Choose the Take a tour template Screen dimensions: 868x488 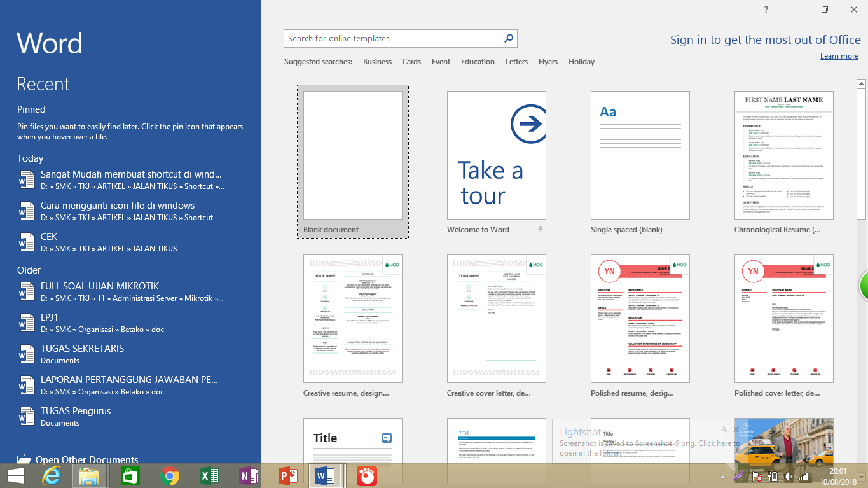pyautogui.click(x=496, y=156)
